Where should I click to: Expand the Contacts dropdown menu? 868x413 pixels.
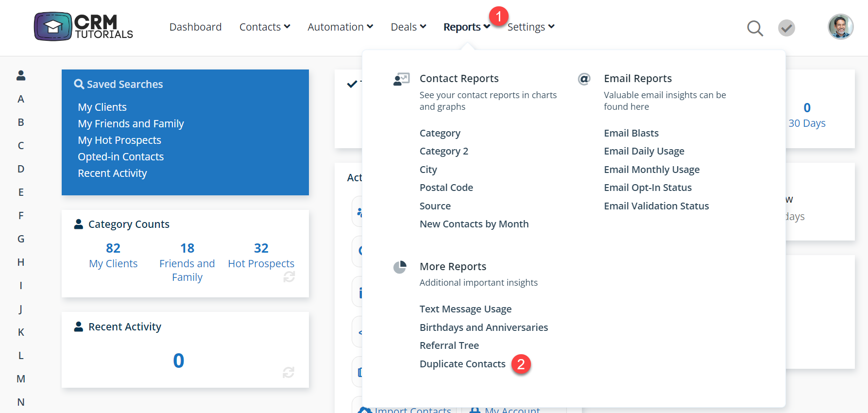click(x=265, y=27)
